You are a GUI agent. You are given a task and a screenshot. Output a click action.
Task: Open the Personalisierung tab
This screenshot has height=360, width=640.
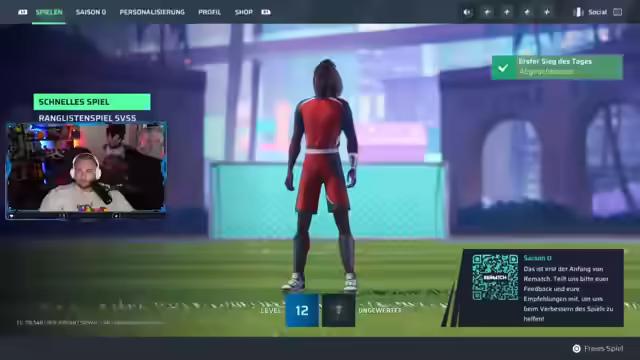click(x=152, y=12)
